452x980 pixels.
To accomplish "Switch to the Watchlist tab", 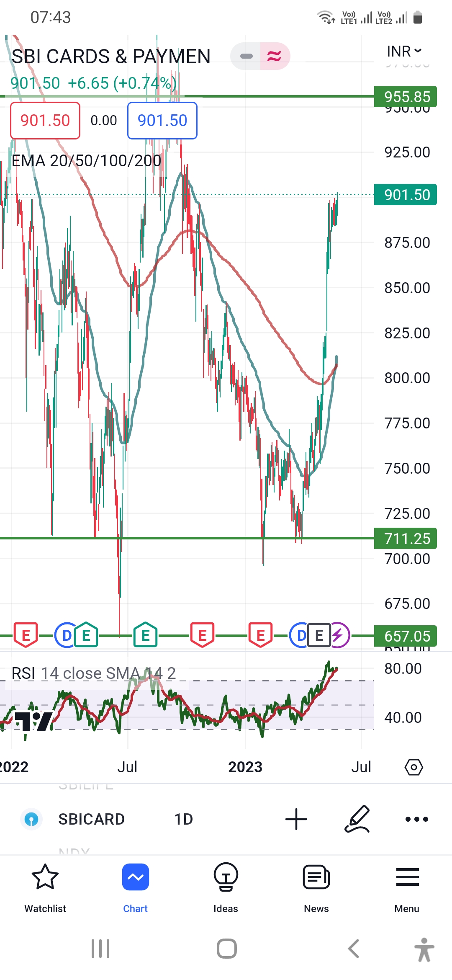I will [x=45, y=888].
